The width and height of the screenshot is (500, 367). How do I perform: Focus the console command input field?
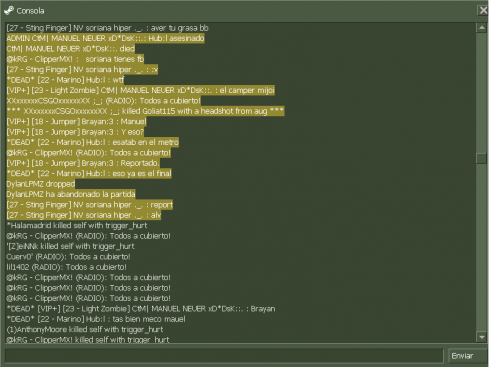(224, 356)
